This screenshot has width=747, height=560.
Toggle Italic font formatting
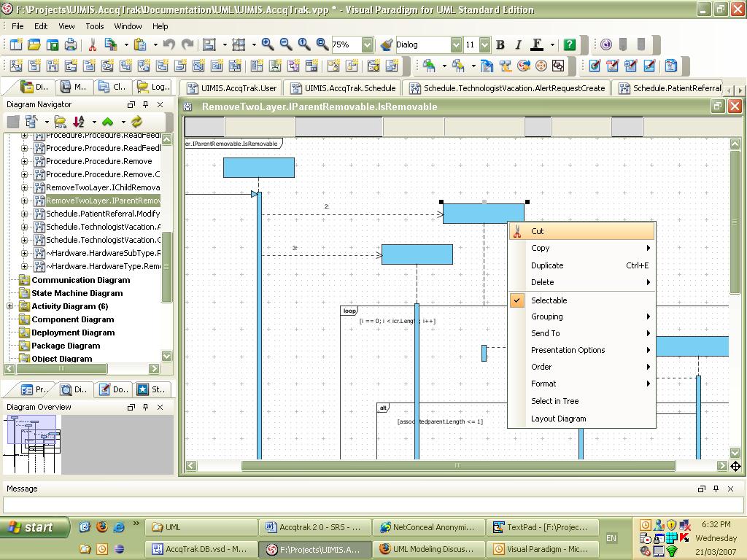point(519,44)
